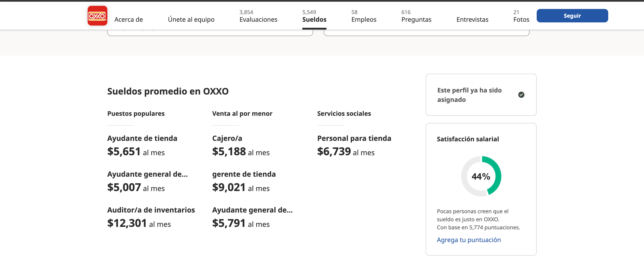Open the Únete al equipo tab
644x258 pixels.
point(191,19)
